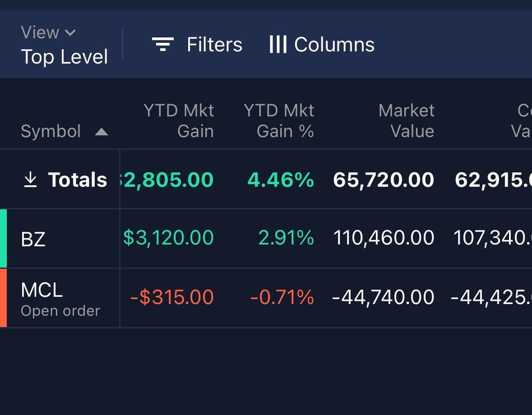Select the BZ symbol row
The width and height of the screenshot is (532, 415).
[33, 239]
